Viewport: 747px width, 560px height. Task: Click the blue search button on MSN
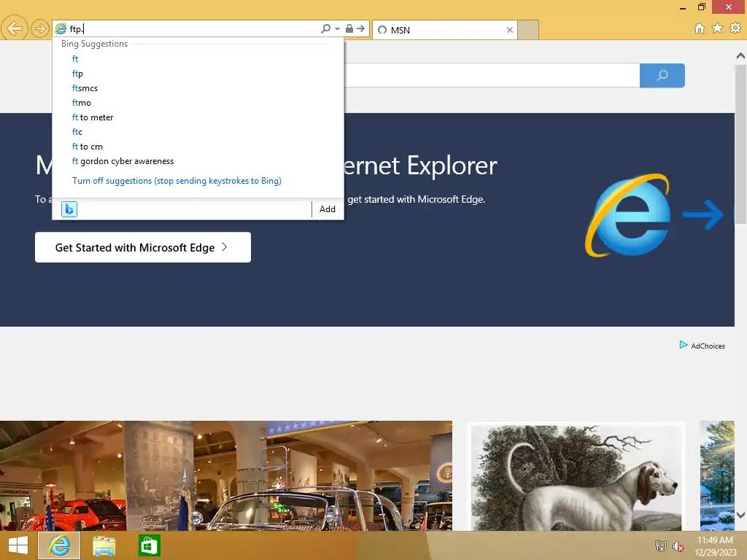662,75
